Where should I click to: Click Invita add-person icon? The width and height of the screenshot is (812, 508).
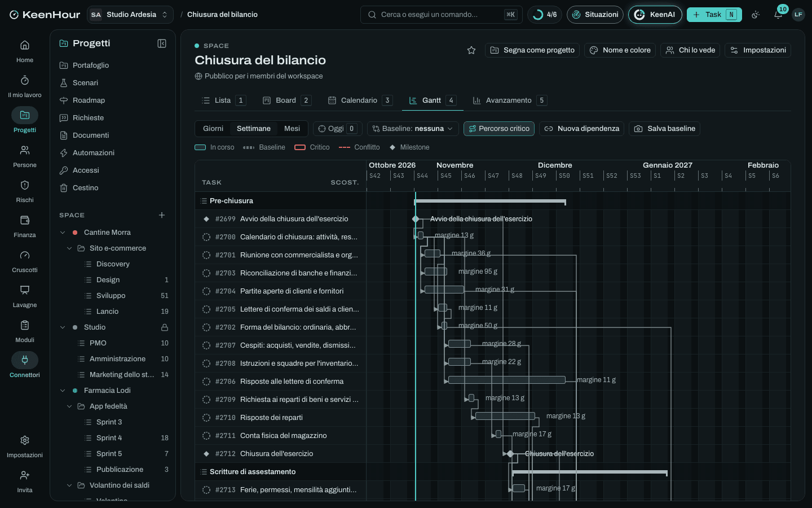pos(25,475)
